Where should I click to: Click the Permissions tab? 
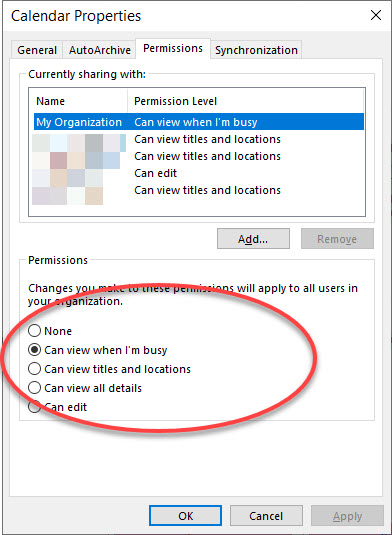(173, 48)
